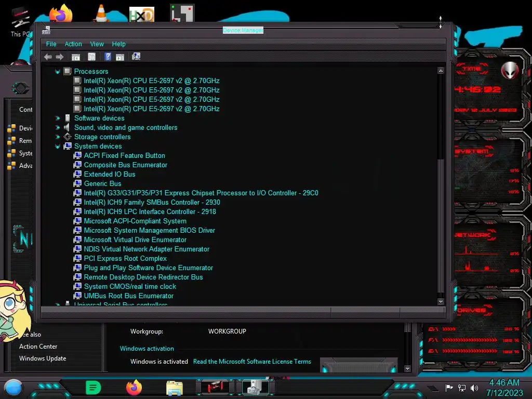Open File Explorer from the taskbar
The image size is (532, 399).
point(175,388)
